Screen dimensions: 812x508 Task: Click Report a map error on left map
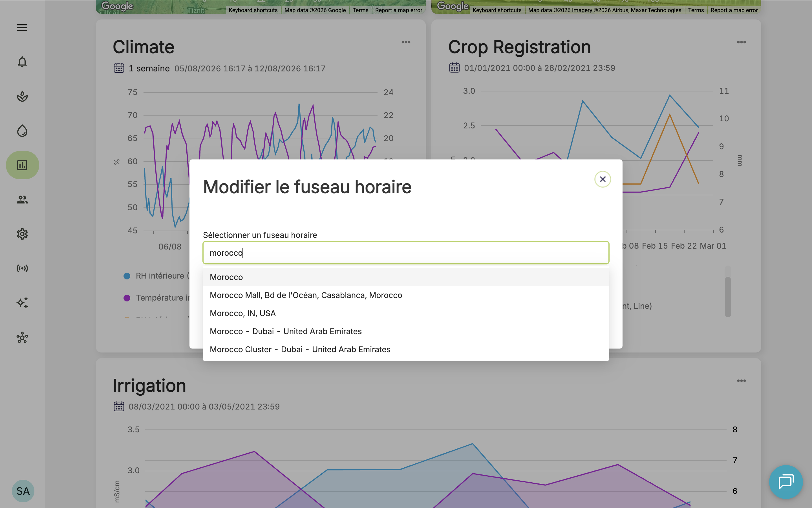click(399, 10)
